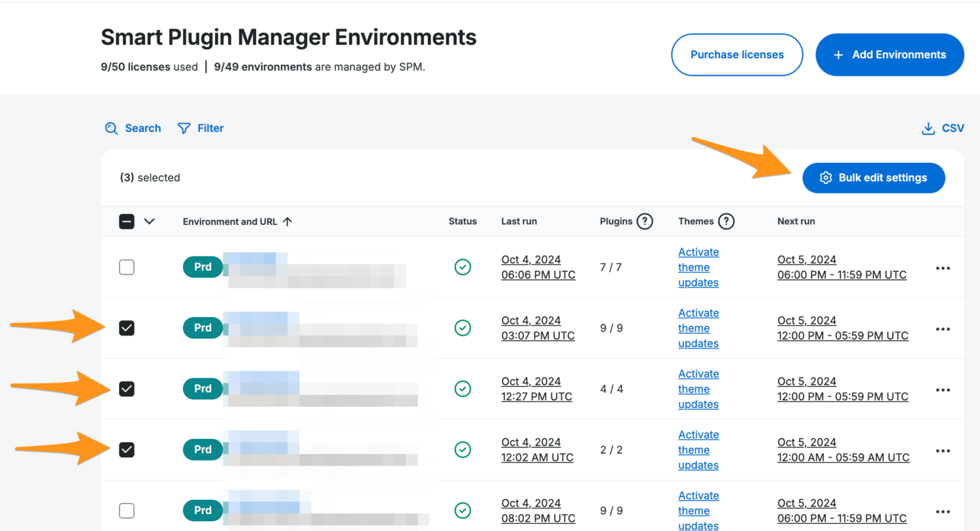Click the sort arrow on Environment and URL
Image resolution: width=980 pixels, height=531 pixels.
point(287,221)
